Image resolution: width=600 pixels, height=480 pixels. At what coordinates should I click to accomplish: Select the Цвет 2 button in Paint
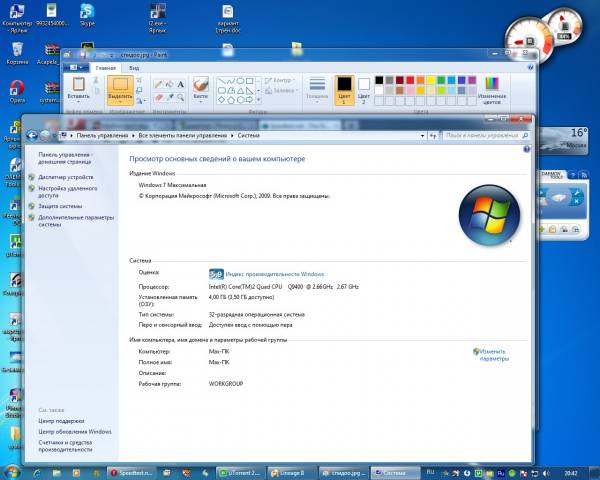pos(364,91)
